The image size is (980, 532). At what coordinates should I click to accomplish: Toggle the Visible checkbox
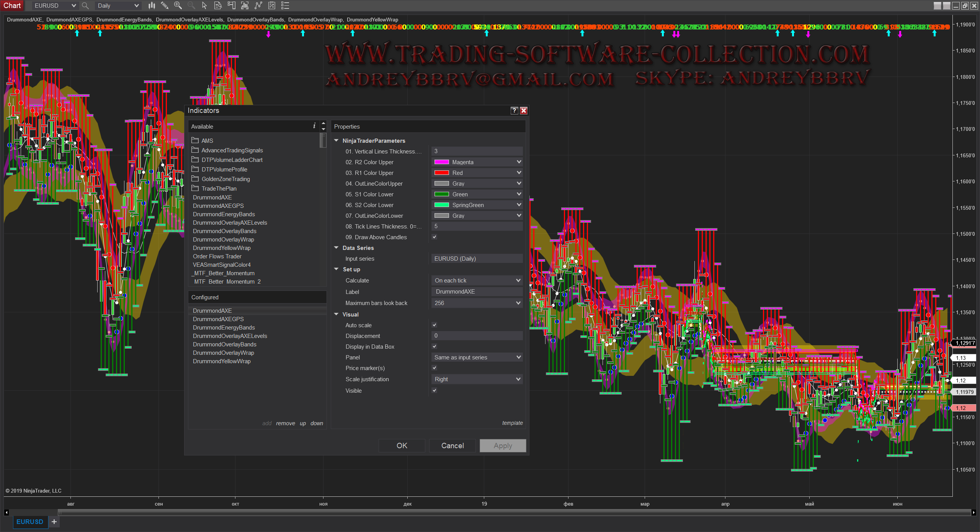click(x=434, y=390)
